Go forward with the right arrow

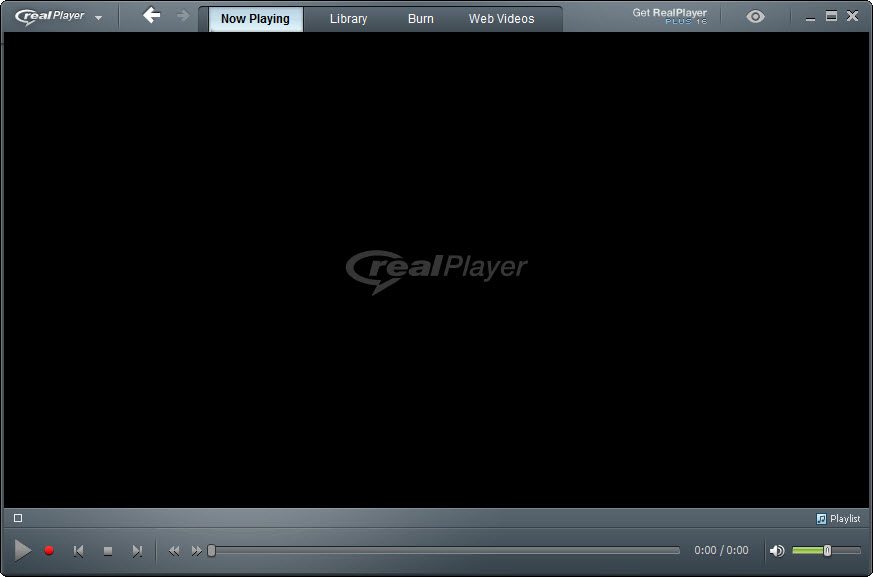pyautogui.click(x=183, y=16)
